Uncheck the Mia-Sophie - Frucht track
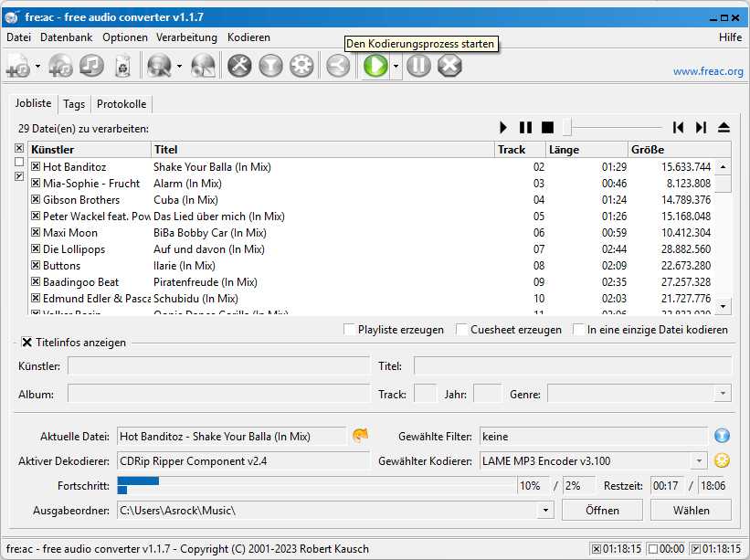This screenshot has width=750, height=560. (x=36, y=183)
